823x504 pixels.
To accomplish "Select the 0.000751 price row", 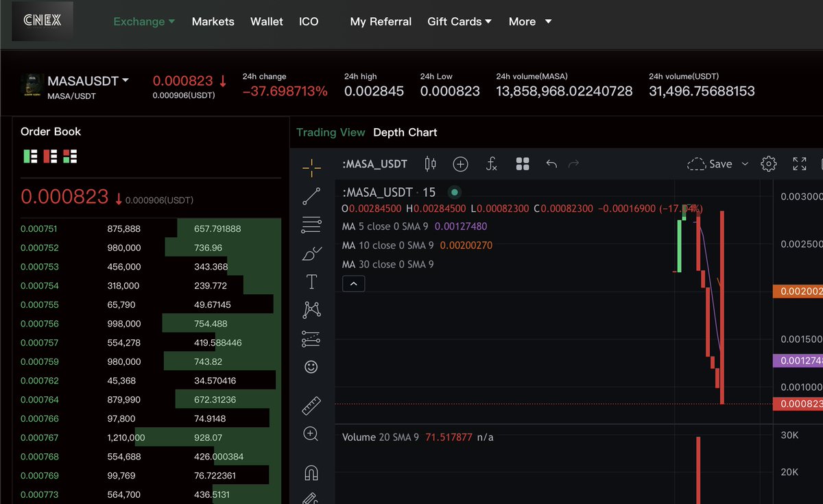I will pyautogui.click(x=147, y=228).
